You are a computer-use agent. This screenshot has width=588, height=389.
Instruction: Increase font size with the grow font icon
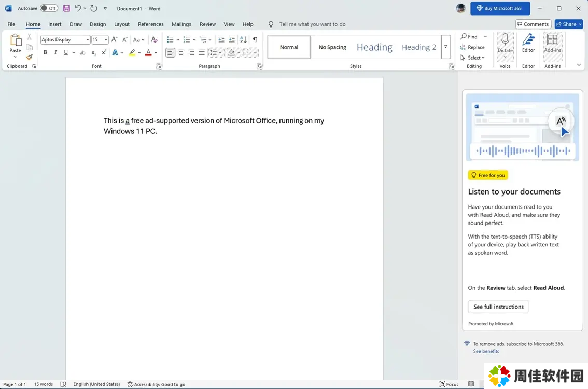pos(115,39)
